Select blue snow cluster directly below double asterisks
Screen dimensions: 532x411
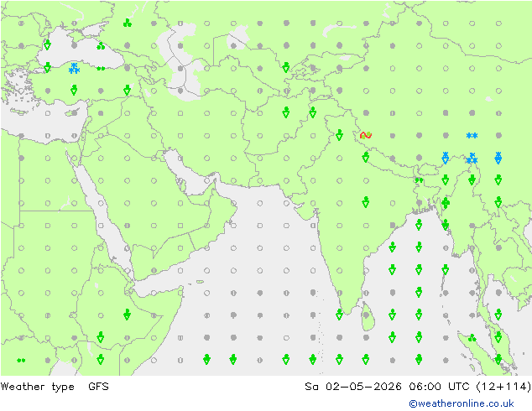point(472,158)
